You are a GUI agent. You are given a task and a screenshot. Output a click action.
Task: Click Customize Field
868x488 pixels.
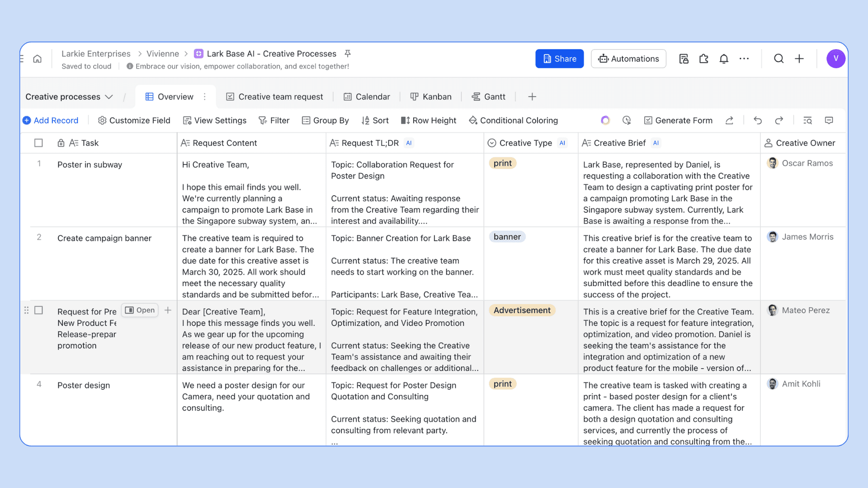[134, 120]
